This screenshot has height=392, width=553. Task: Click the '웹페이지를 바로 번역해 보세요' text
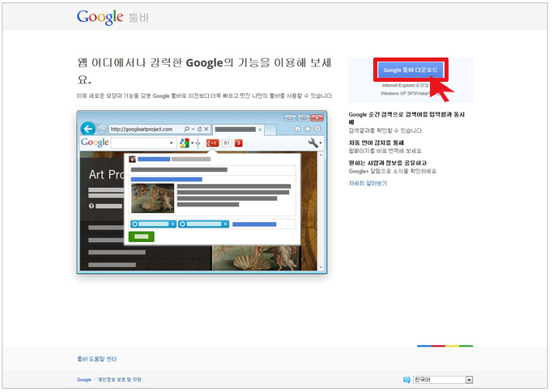[x=385, y=151]
